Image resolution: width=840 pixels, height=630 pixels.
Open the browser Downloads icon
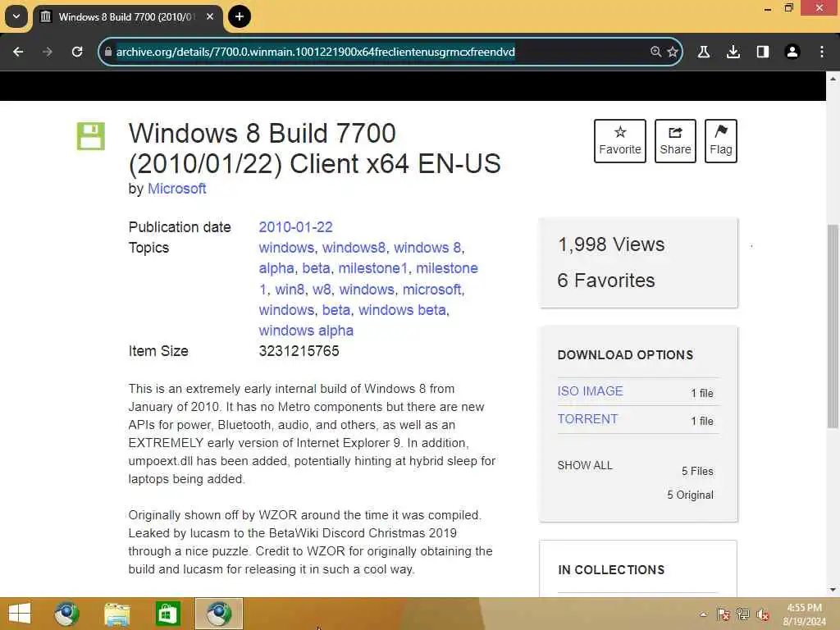733,52
